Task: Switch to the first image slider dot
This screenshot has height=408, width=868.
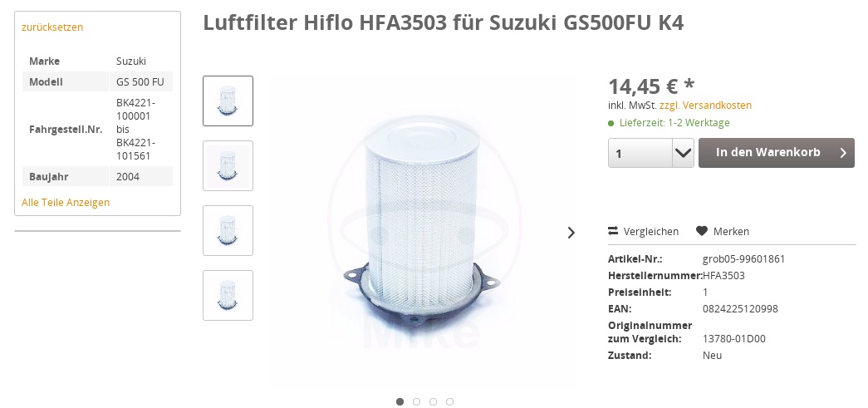Action: pyautogui.click(x=400, y=402)
